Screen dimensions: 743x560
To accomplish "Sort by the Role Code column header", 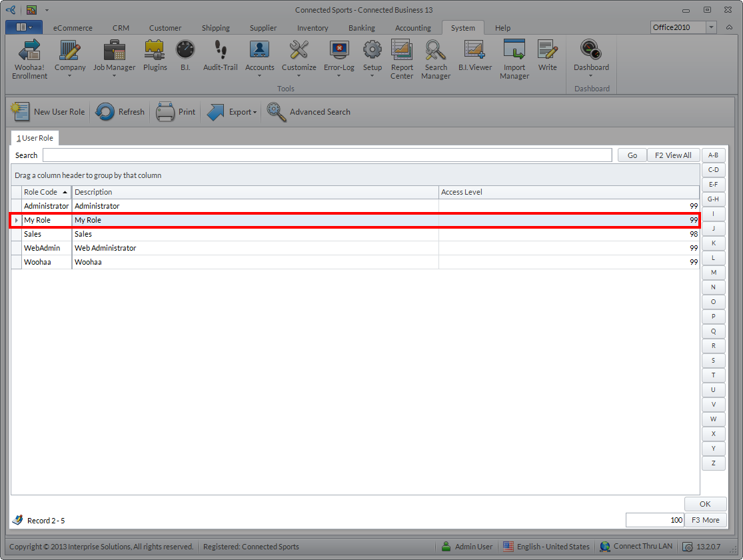I will tap(41, 192).
